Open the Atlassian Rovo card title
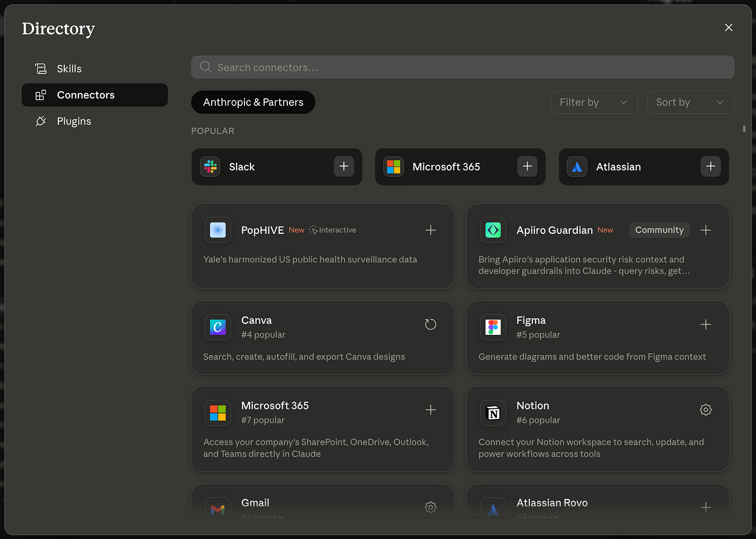Viewport: 756px width, 539px height. [552, 503]
